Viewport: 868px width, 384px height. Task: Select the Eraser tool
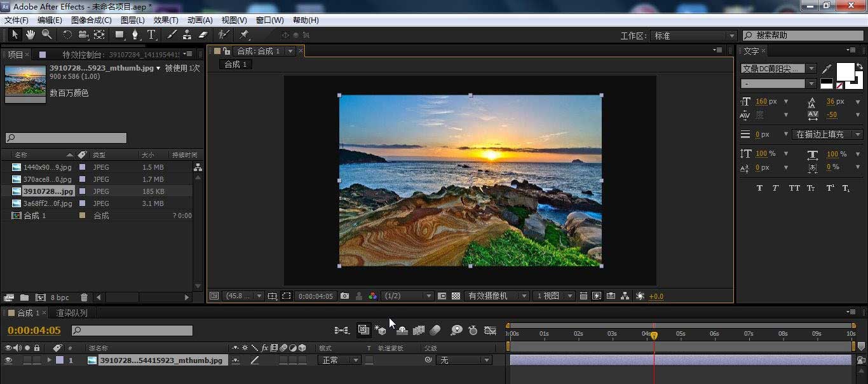tap(203, 35)
